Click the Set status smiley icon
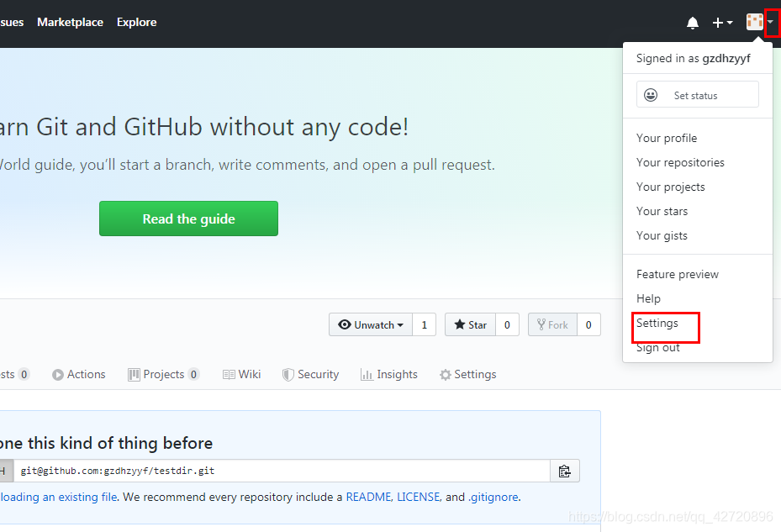The image size is (781, 532). [651, 95]
